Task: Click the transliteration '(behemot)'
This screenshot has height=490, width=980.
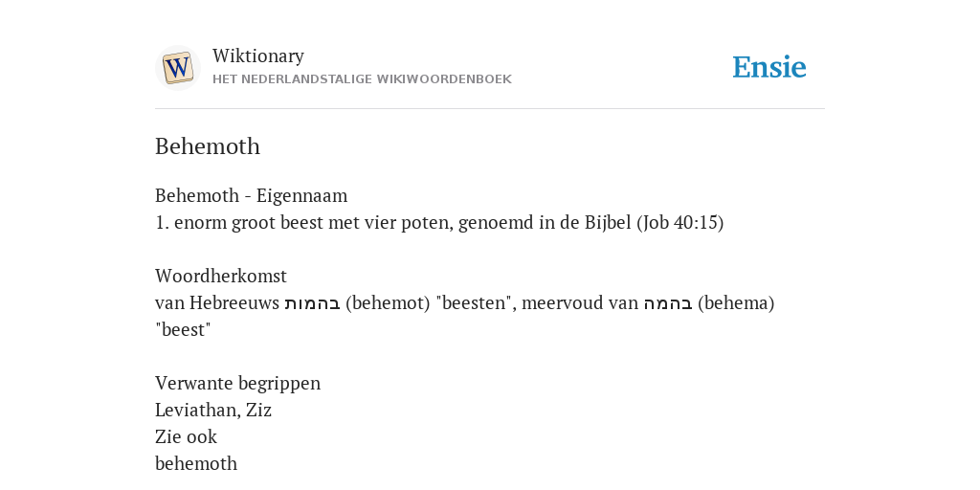Action: click(388, 303)
